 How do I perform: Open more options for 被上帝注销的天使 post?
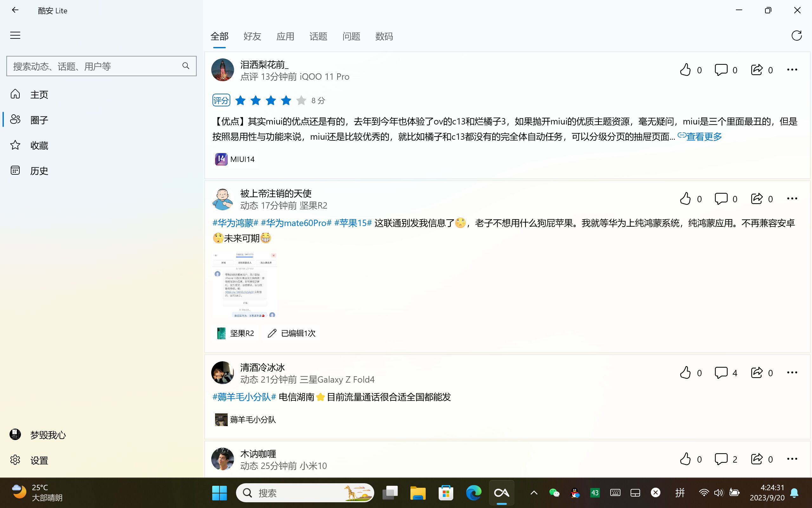click(792, 199)
